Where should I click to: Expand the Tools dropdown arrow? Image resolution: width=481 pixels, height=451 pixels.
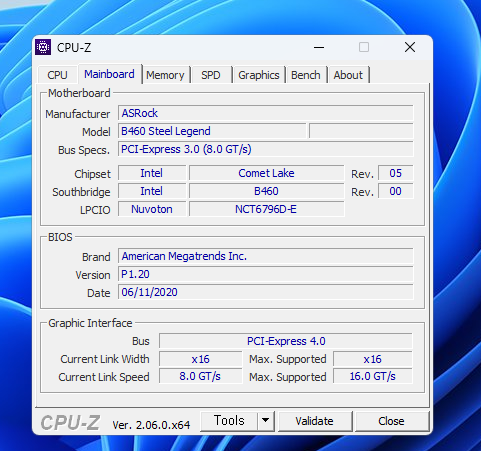coord(265,421)
